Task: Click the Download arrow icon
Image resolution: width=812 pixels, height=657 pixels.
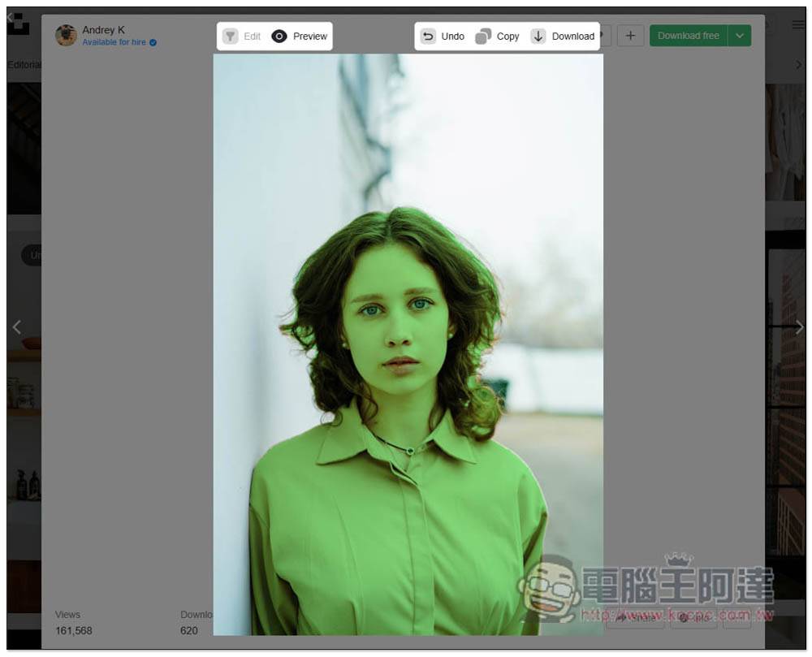Action: tap(538, 37)
